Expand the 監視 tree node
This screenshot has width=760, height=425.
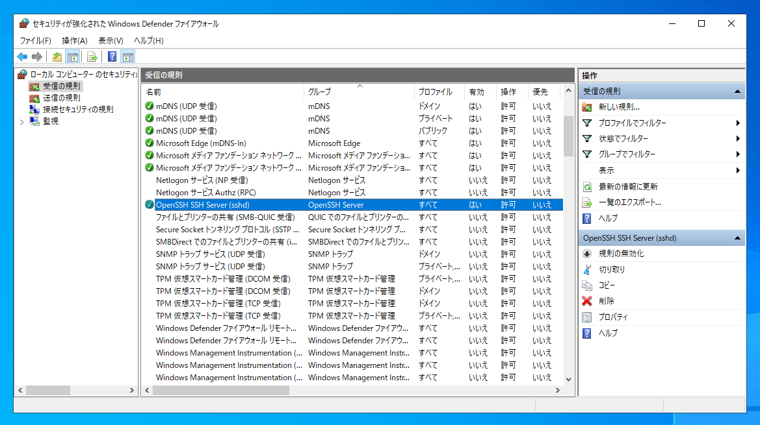(x=22, y=122)
